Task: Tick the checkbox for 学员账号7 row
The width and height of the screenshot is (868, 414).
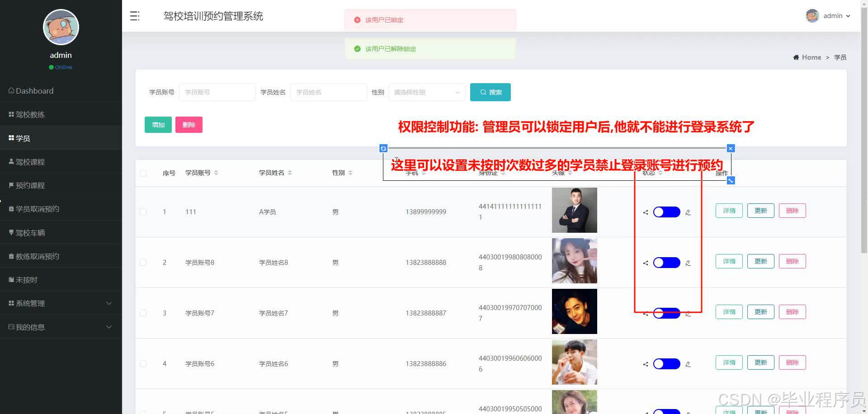Action: 143,313
